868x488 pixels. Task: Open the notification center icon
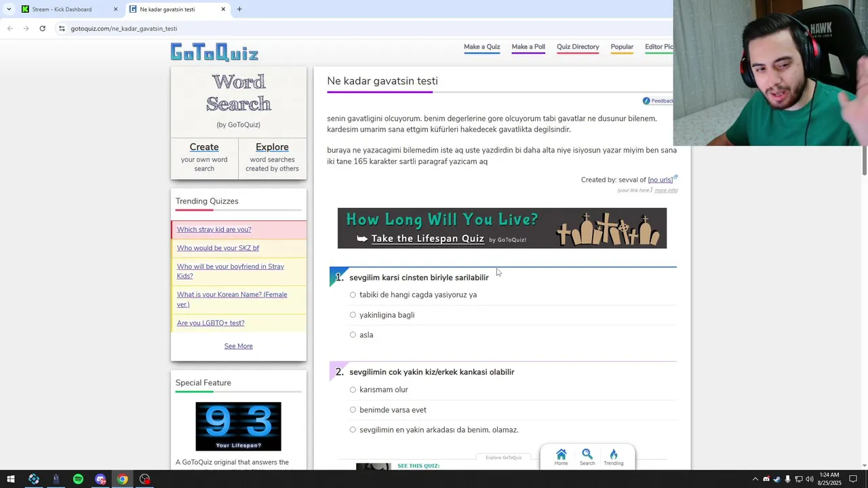(854, 479)
